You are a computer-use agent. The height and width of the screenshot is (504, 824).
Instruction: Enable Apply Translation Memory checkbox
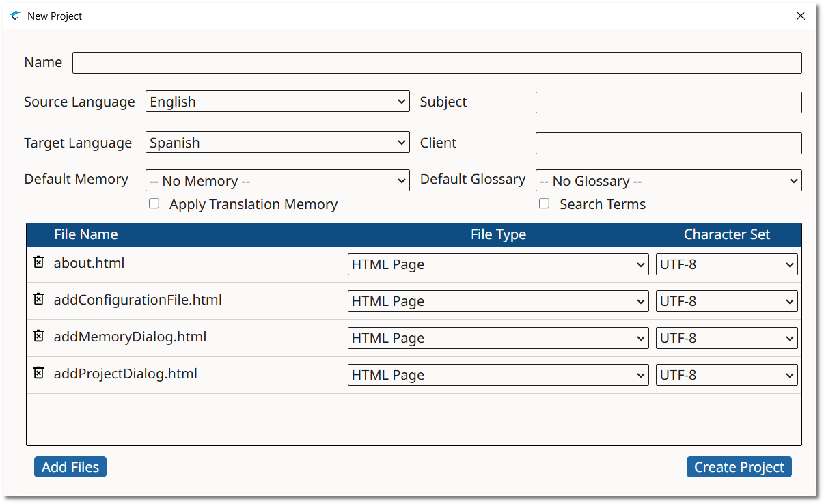[x=154, y=204]
